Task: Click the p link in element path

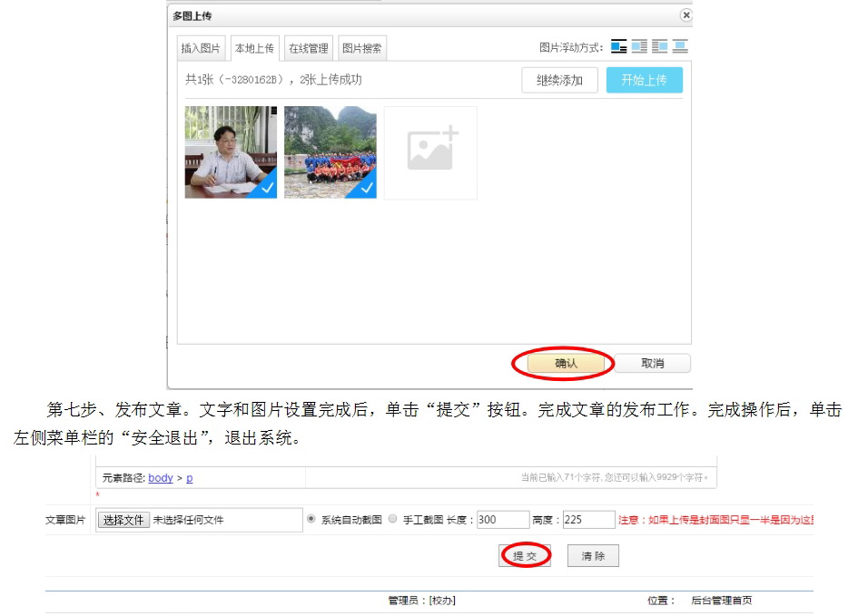Action: [x=190, y=478]
